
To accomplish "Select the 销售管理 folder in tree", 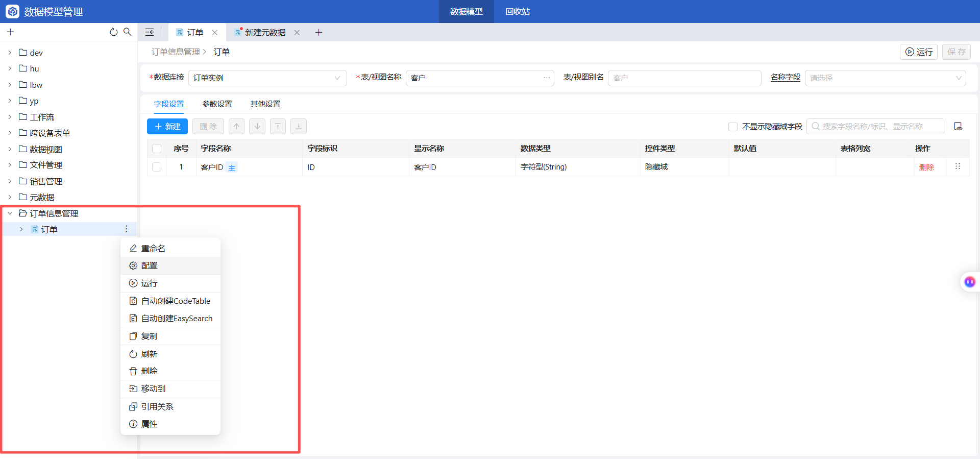I will click(x=46, y=181).
